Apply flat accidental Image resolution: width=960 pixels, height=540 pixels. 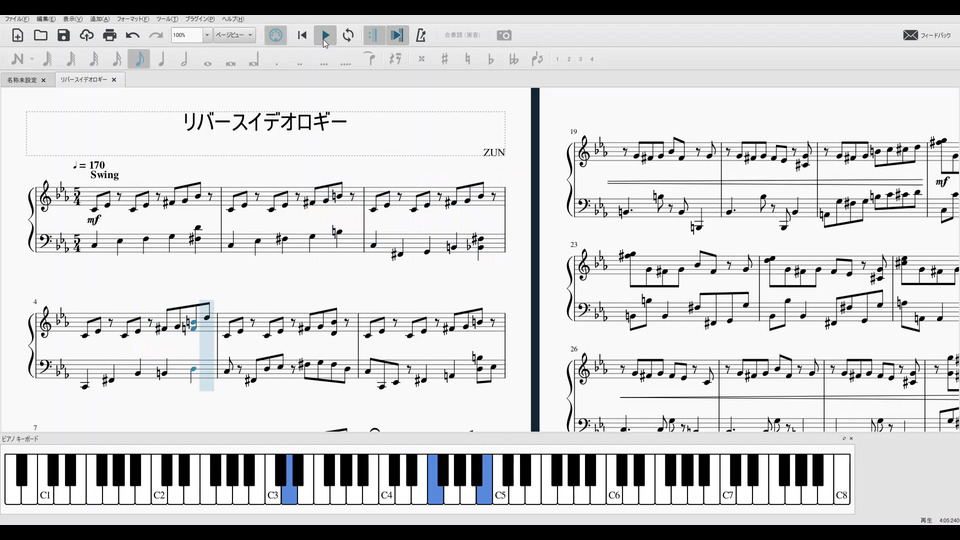pos(490,59)
